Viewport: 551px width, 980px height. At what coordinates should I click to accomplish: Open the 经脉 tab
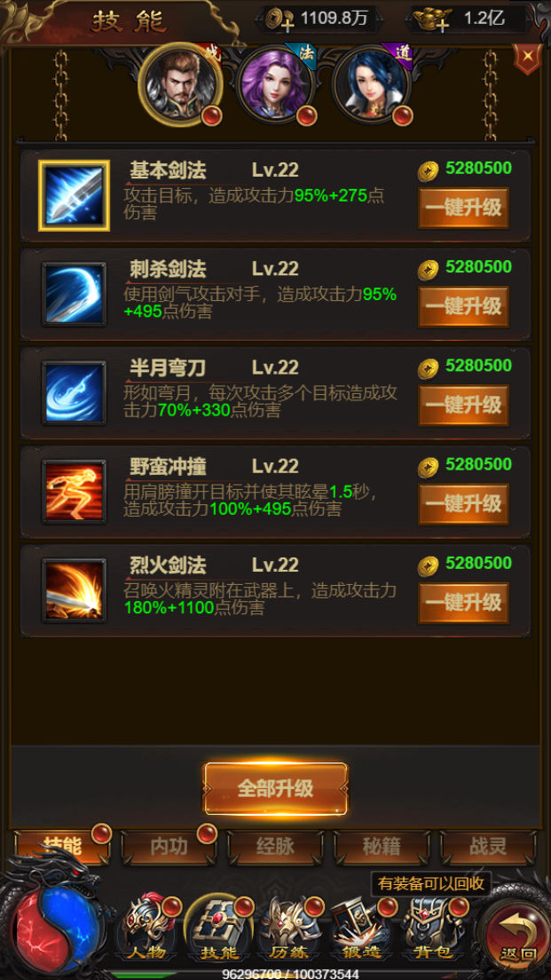[275, 847]
